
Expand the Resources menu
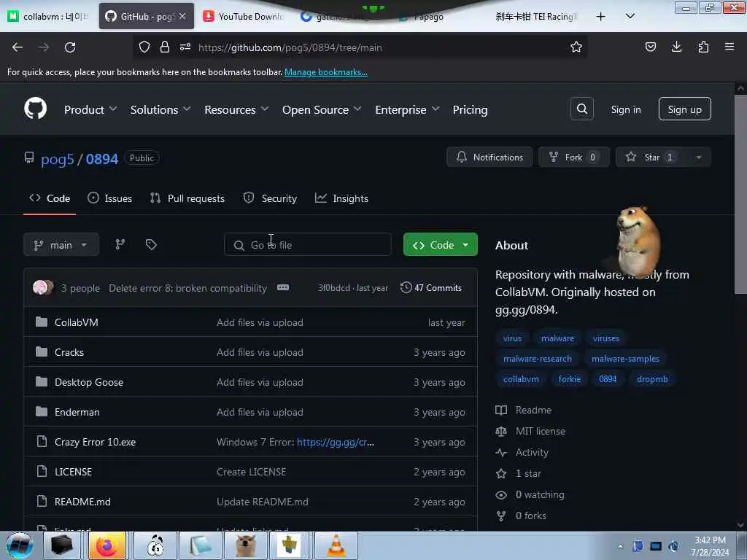[236, 109]
